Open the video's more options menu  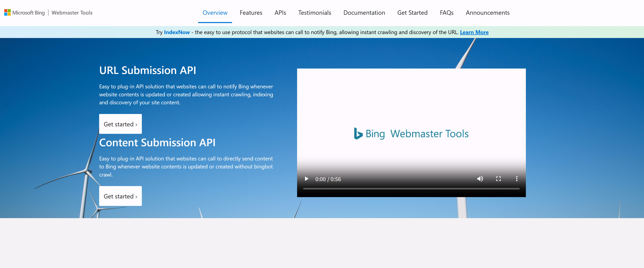coord(517,179)
